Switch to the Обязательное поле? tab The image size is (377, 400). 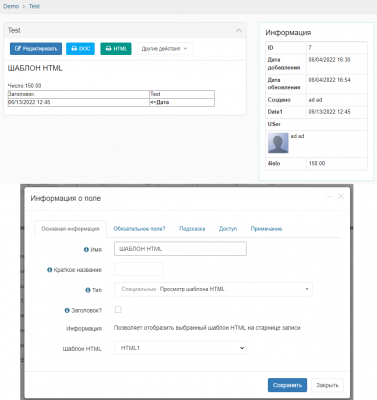point(139,229)
